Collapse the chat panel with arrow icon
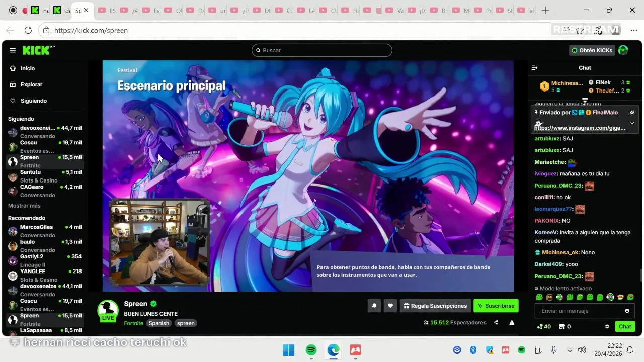 click(x=535, y=68)
